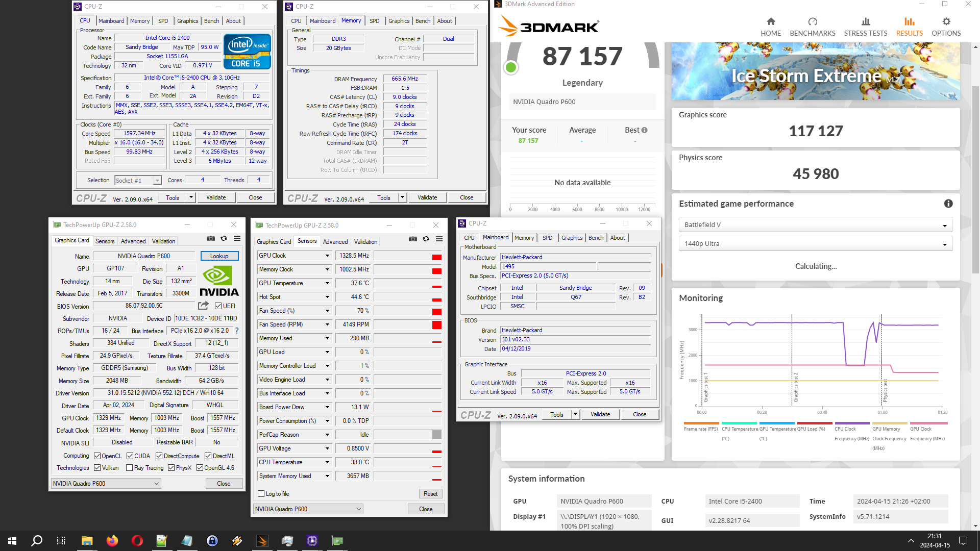This screenshot has height=551, width=980.
Task: Open GPU selector dropdown in GPU-Z Graphics Card window
Action: (106, 484)
